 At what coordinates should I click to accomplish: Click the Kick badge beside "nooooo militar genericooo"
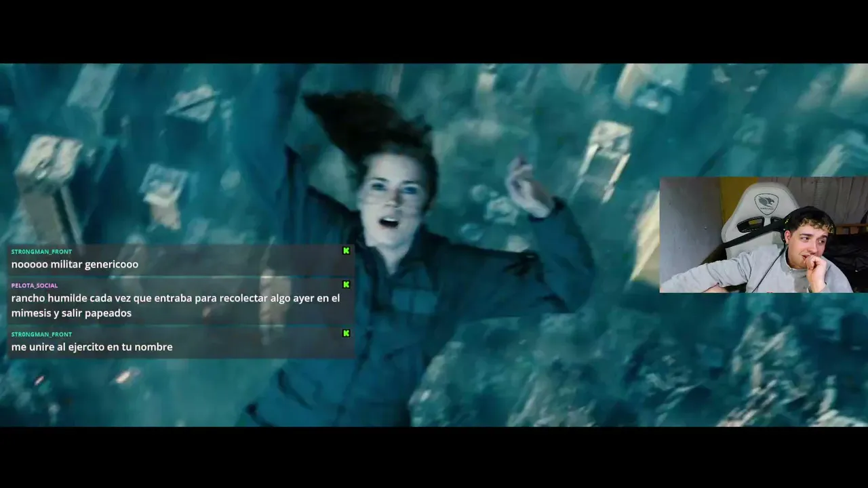click(346, 251)
